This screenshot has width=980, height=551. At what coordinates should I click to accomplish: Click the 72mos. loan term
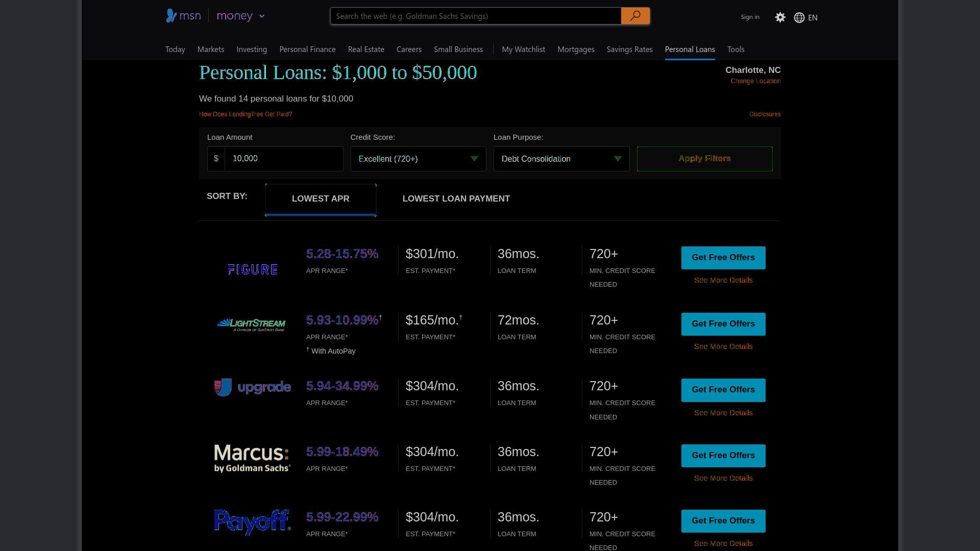pos(519,320)
